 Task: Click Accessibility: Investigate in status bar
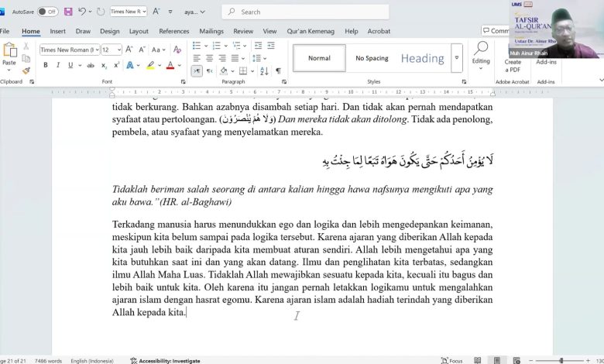(165, 360)
